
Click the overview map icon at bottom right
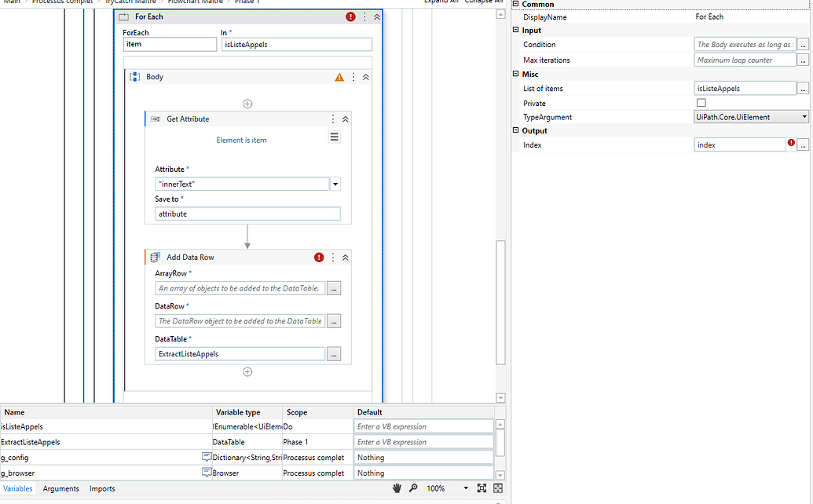click(497, 488)
